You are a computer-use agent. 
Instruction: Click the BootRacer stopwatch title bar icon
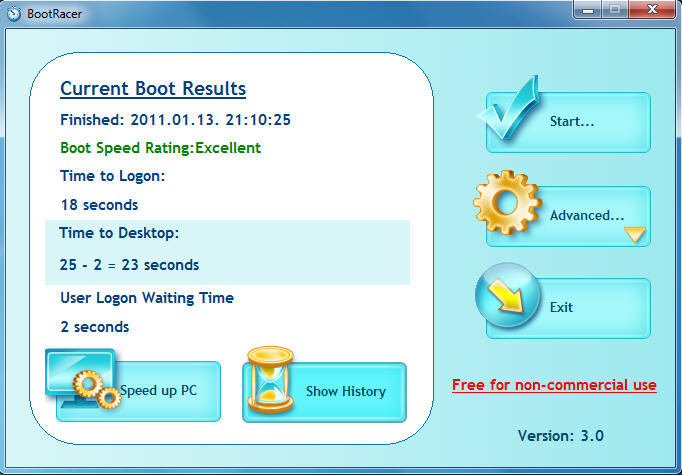[14, 13]
